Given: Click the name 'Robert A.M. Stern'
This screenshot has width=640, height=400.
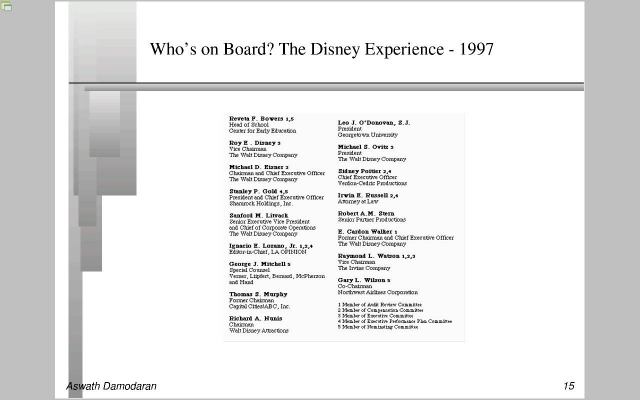Looking at the screenshot, I should point(366,213).
